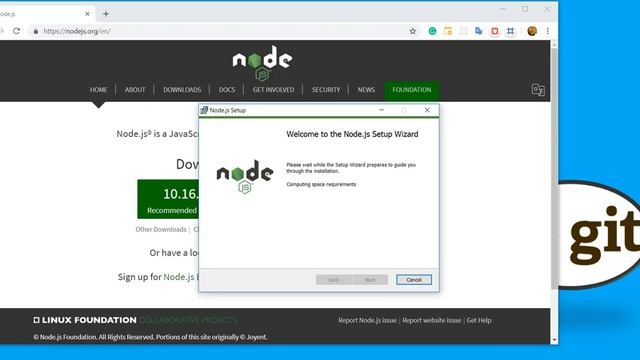Open the Report website issue link
Screen dimensions: 640x360
coord(431,320)
